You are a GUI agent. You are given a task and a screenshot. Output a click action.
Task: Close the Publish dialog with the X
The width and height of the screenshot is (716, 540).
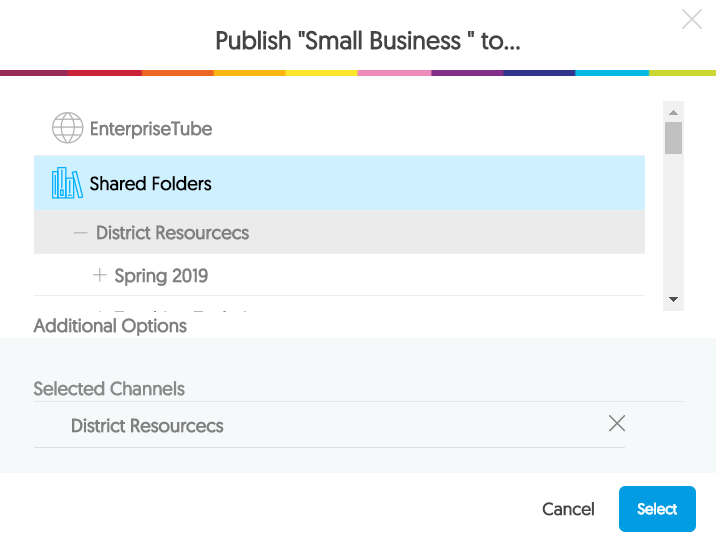point(691,19)
